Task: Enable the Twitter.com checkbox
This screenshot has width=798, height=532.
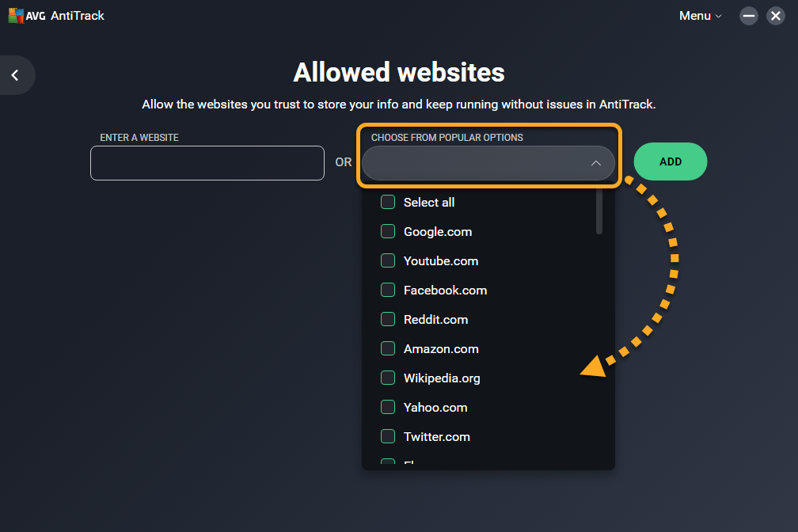Action: point(388,437)
